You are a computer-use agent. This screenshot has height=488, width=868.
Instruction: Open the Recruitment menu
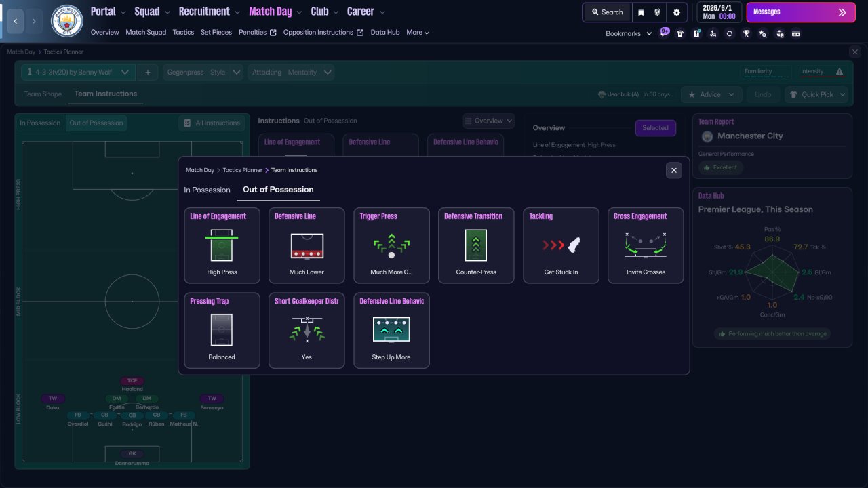(x=210, y=12)
